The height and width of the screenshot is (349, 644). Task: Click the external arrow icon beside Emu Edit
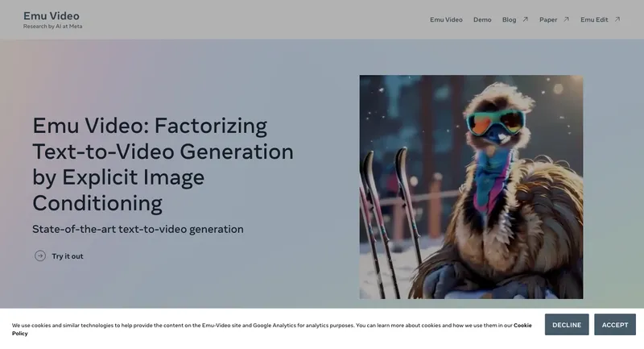coord(617,19)
